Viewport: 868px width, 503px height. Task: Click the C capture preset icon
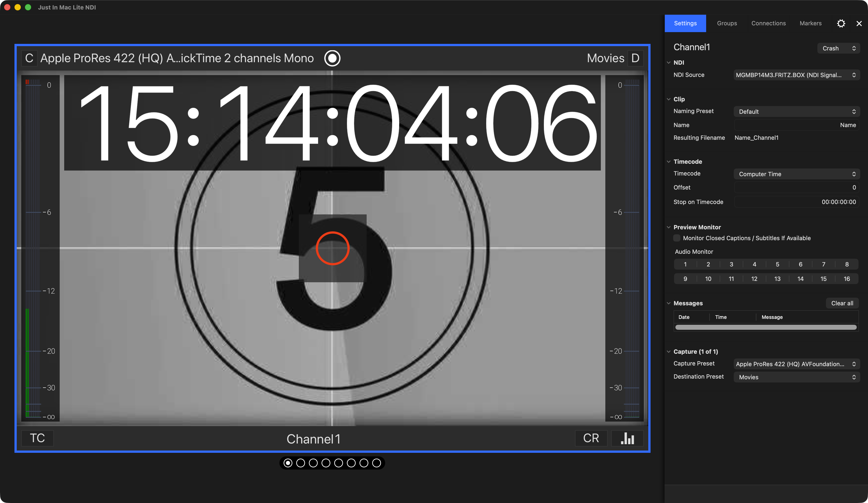click(29, 58)
